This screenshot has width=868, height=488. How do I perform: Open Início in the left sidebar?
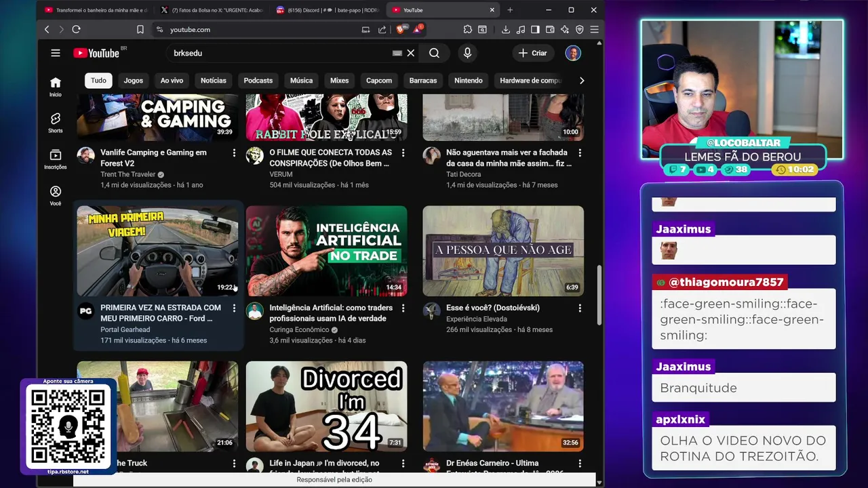[56, 87]
